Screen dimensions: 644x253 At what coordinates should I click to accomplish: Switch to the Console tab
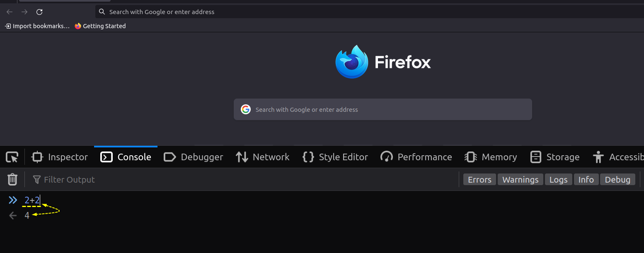pos(126,157)
